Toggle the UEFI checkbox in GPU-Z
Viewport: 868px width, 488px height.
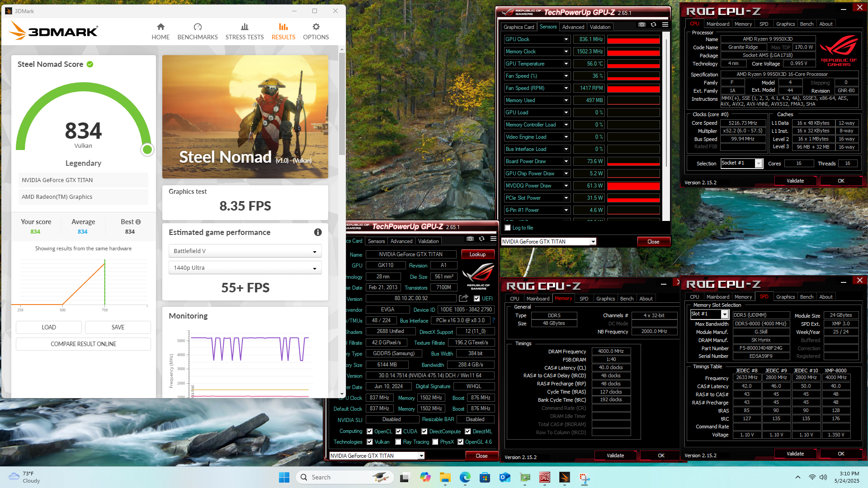pos(476,299)
